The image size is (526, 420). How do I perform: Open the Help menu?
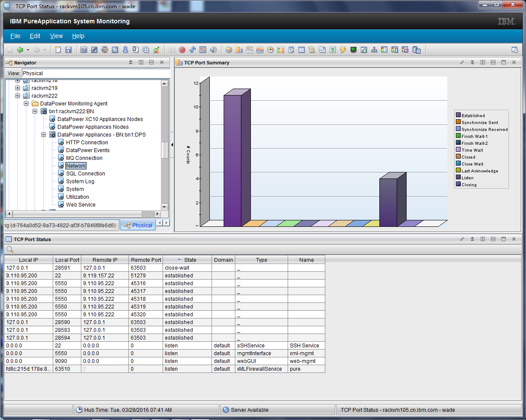tap(78, 36)
